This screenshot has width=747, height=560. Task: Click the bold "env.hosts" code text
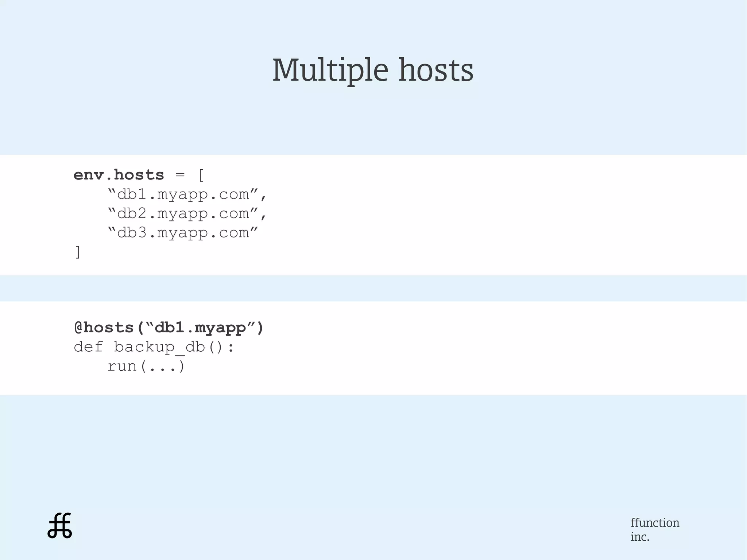point(119,175)
